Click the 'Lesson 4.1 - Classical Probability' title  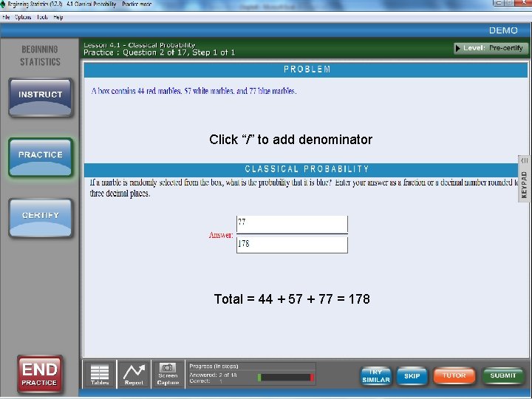pos(140,45)
